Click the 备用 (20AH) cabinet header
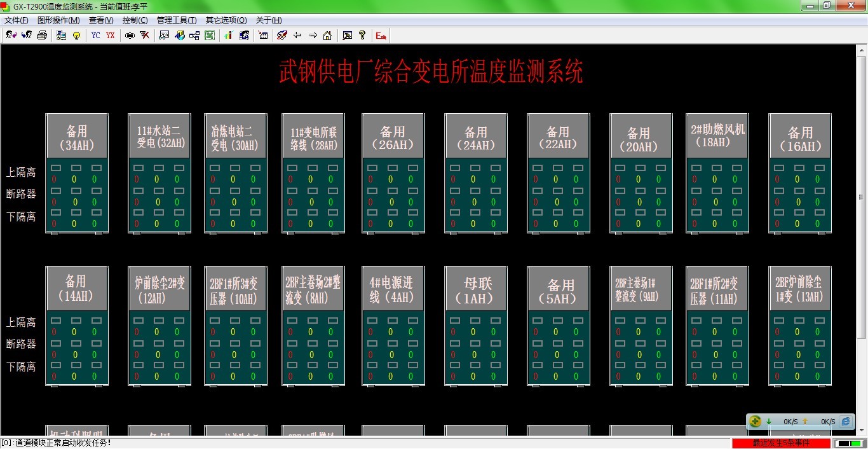The width and height of the screenshot is (868, 449). pyautogui.click(x=641, y=136)
